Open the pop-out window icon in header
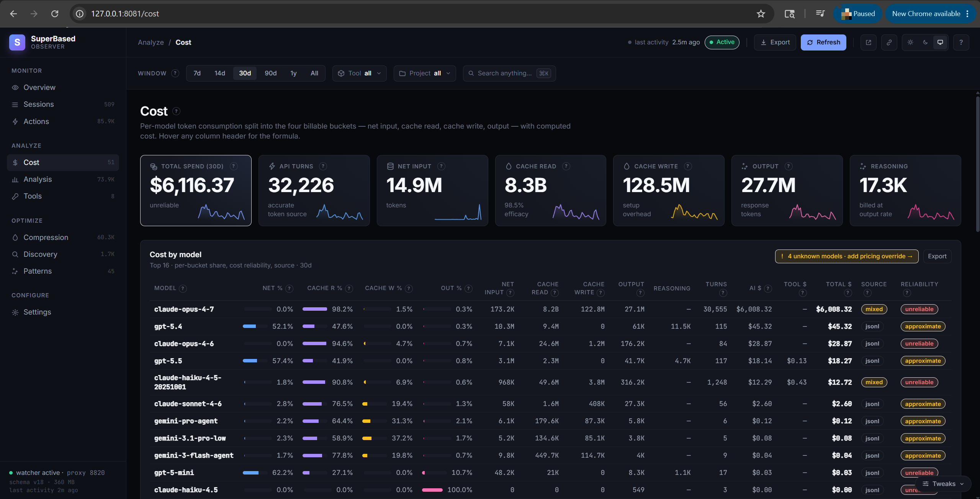The width and height of the screenshot is (980, 499). [869, 42]
